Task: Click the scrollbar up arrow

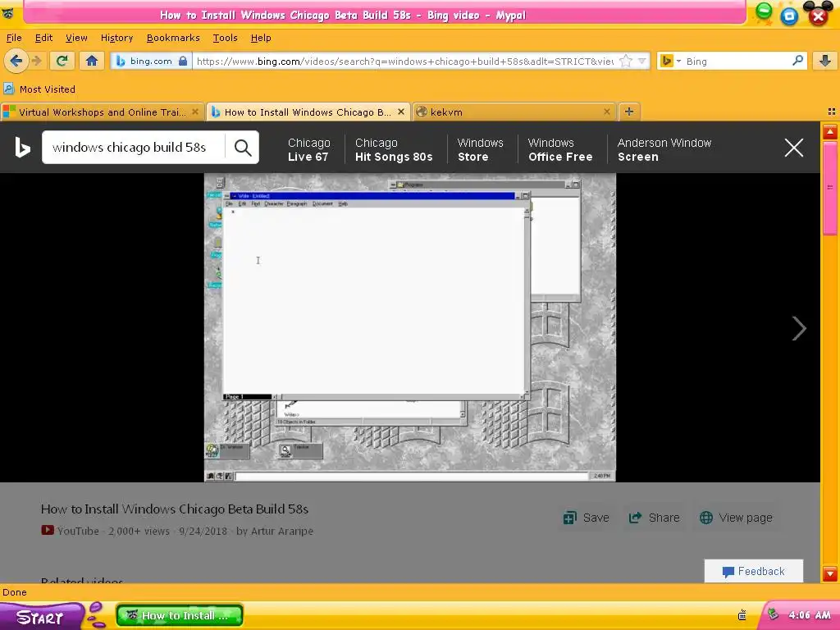Action: 830,132
